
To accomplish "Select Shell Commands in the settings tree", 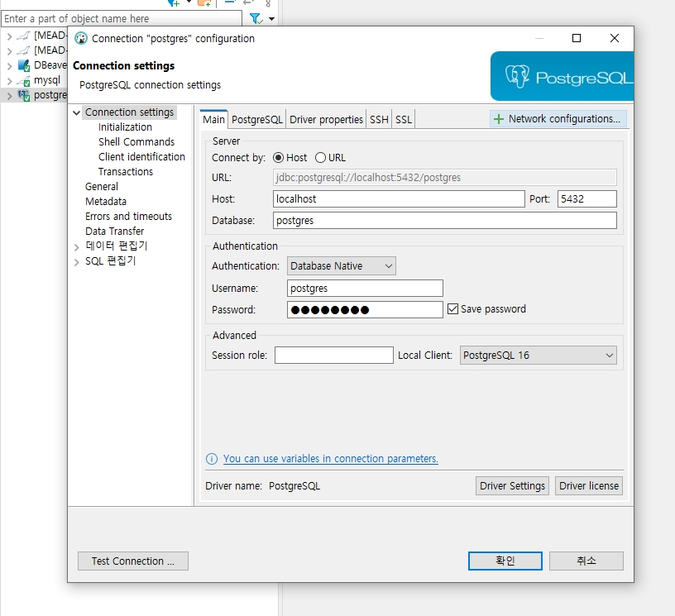I will coord(136,142).
